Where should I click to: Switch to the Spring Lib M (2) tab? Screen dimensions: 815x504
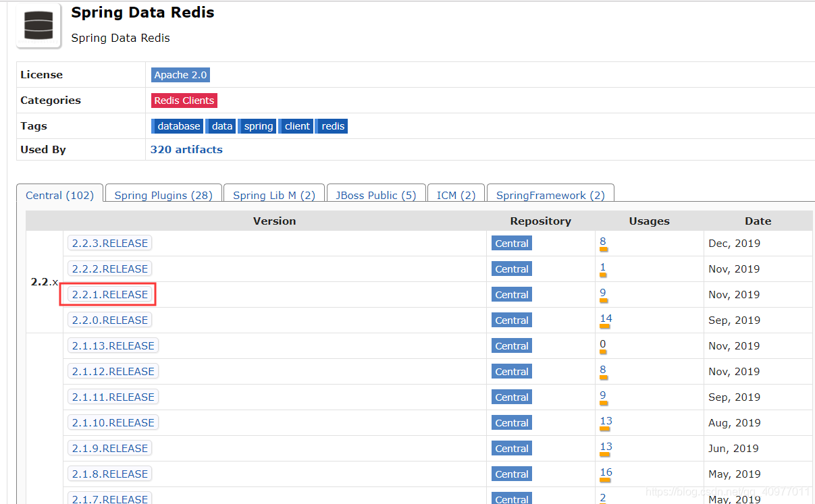click(x=274, y=195)
